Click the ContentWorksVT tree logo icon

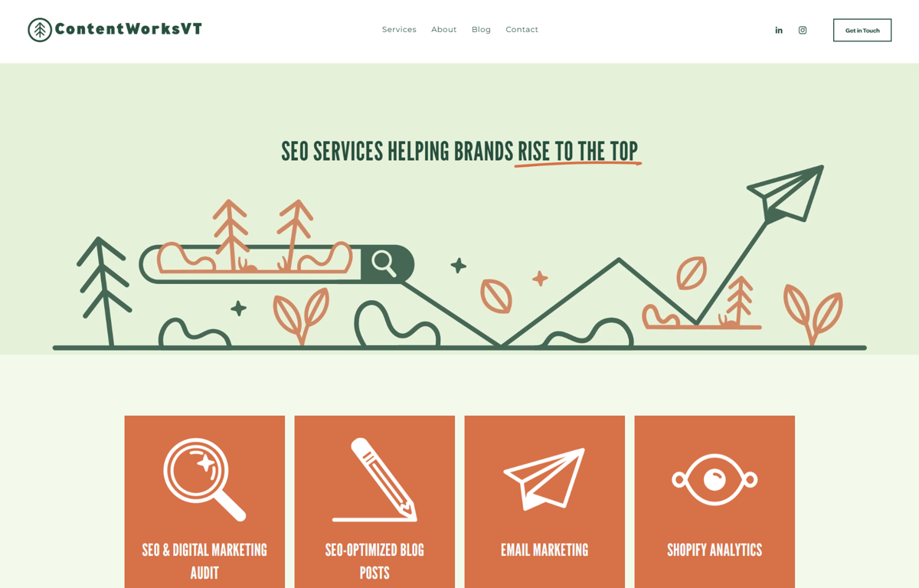pos(40,30)
